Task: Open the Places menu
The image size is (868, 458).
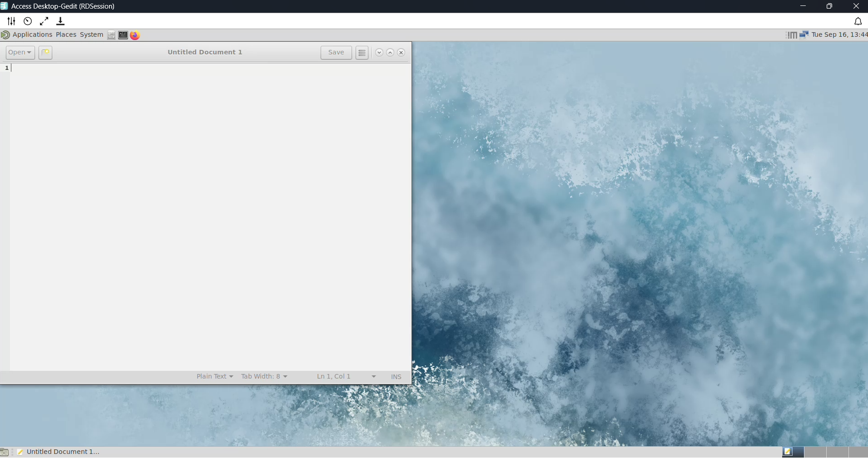Action: coord(66,35)
